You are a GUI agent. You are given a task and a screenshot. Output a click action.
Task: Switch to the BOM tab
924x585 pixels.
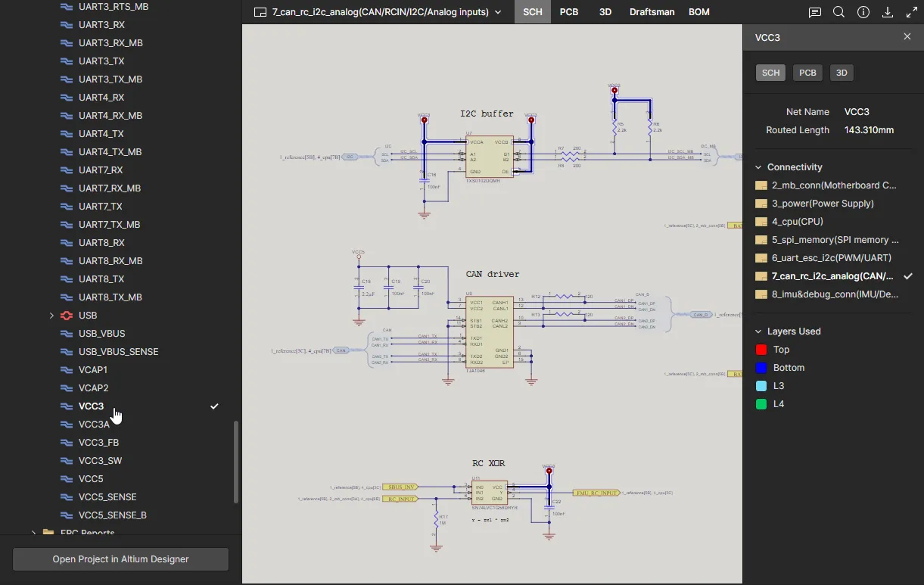(x=699, y=13)
